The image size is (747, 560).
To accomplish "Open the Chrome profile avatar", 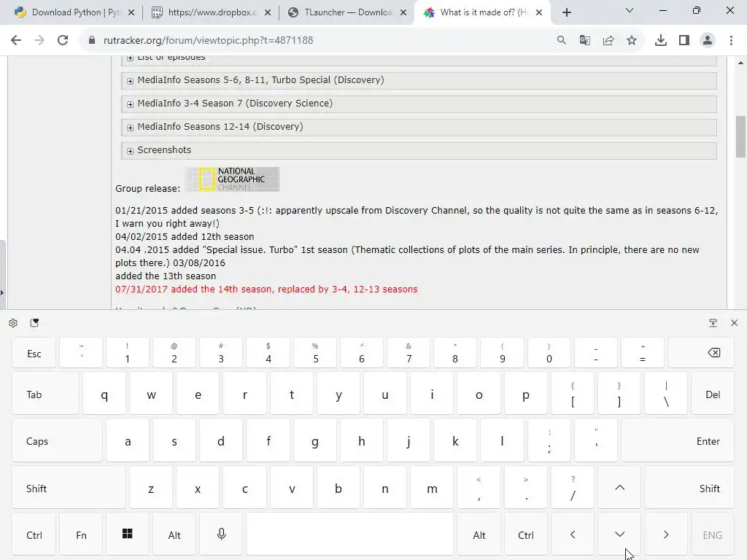I will click(x=708, y=41).
